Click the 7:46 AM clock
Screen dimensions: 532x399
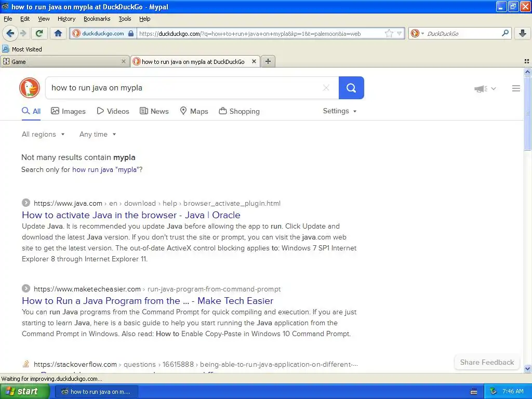513,392
